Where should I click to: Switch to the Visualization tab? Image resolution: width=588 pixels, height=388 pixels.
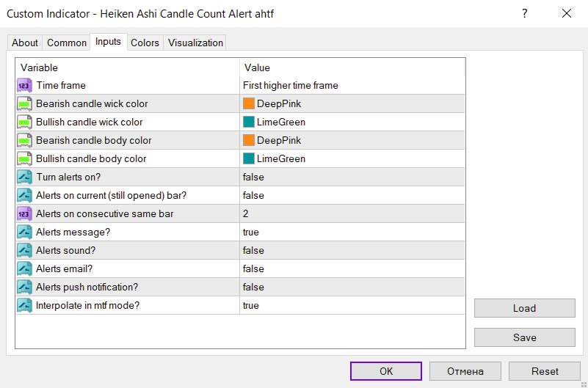coord(195,43)
